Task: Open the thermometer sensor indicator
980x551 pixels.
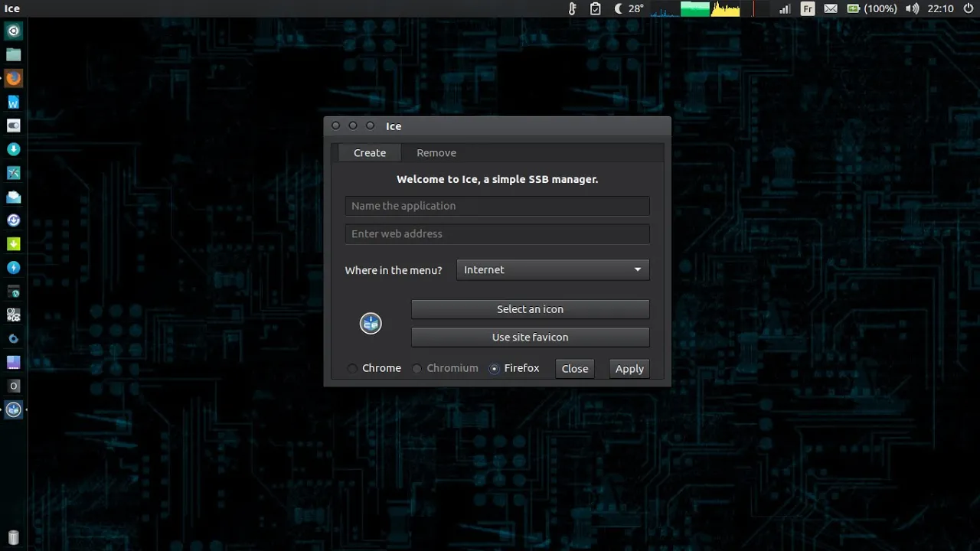Action: [x=571, y=8]
